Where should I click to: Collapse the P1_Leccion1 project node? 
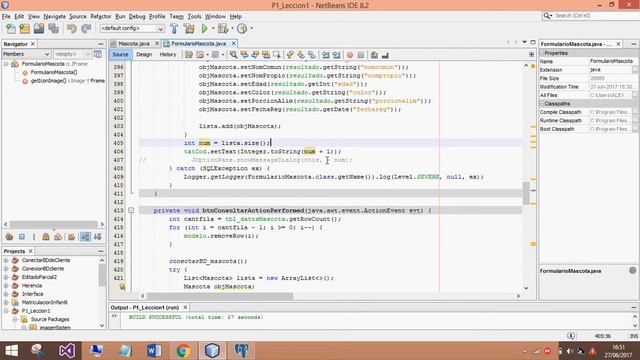pyautogui.click(x=6, y=311)
